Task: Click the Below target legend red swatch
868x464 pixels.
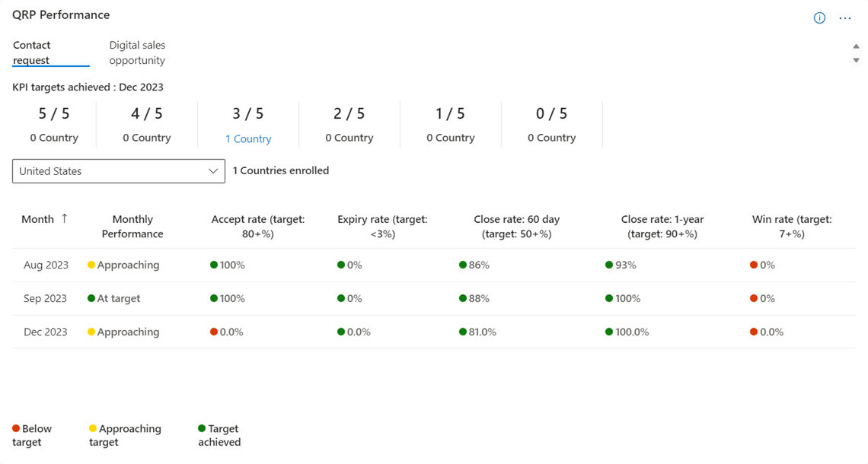Action: pyautogui.click(x=16, y=428)
